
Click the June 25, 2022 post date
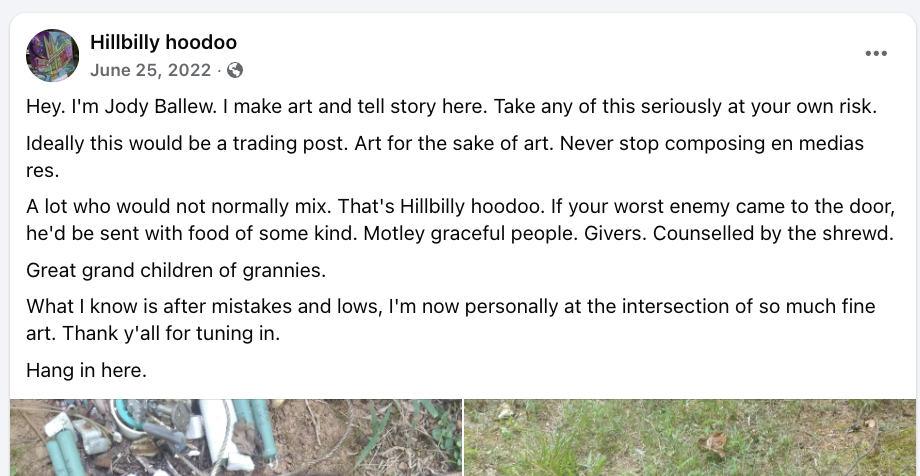pos(150,70)
